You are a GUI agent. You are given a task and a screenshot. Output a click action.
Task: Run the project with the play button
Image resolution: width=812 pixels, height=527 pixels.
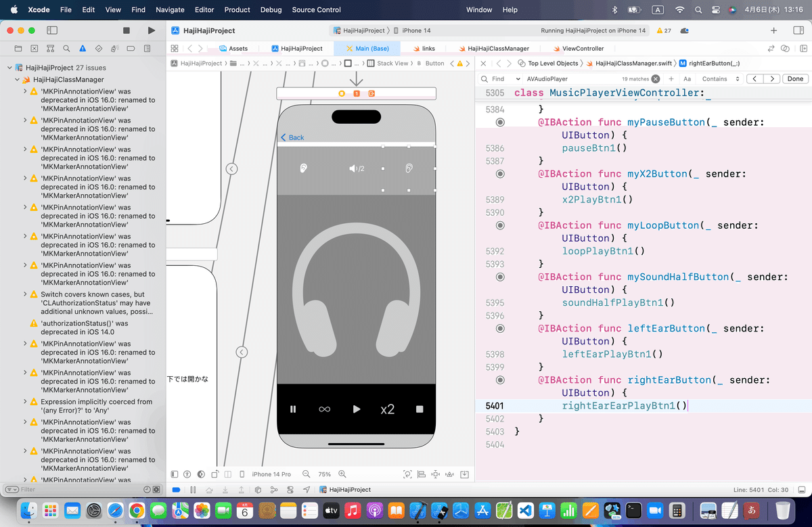151,30
